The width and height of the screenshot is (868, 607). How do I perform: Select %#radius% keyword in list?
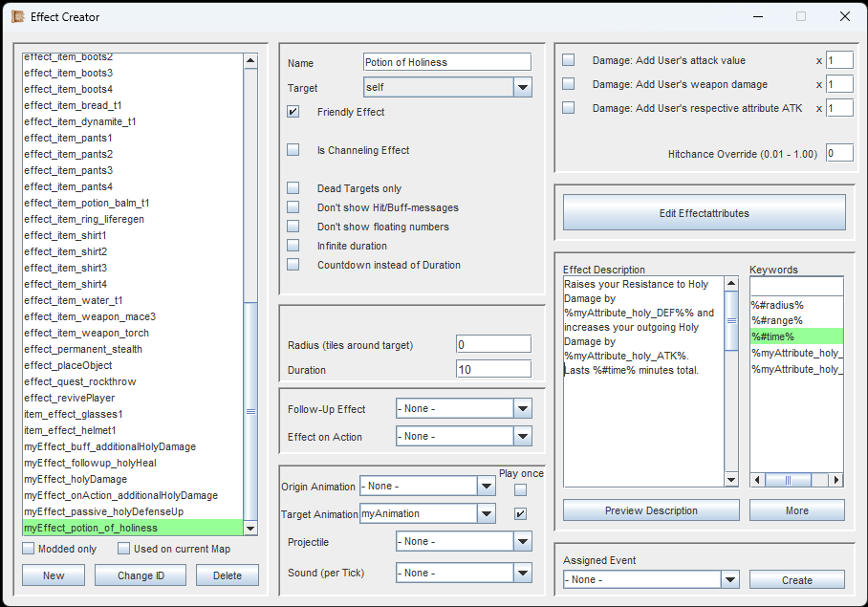[x=777, y=305]
